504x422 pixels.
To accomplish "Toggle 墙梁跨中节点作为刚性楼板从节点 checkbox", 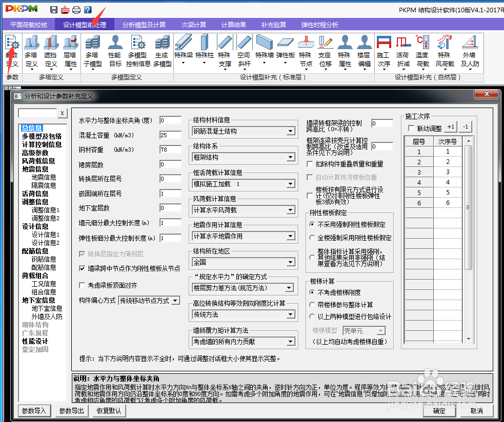I will click(x=82, y=268).
